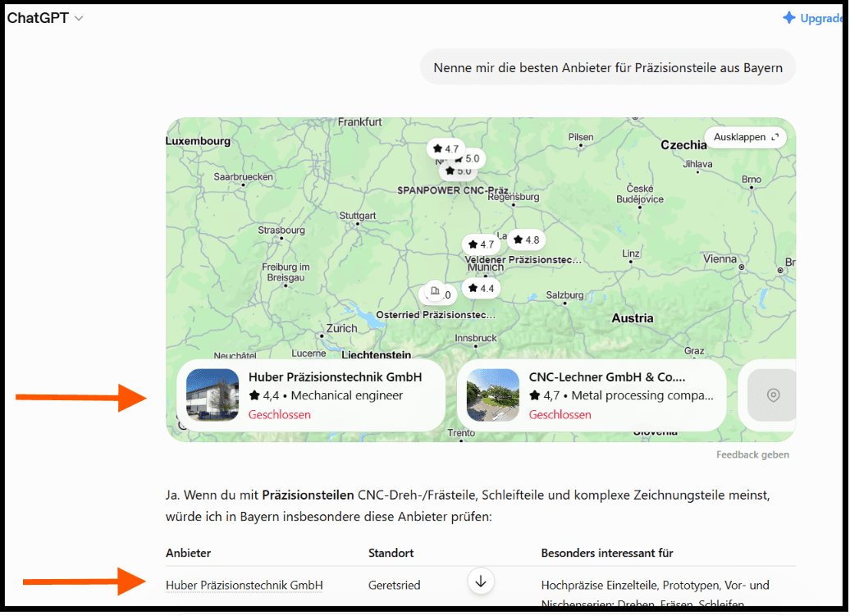Viewport: 850px width, 616px height.
Task: Click the 5.0 rating pin upper right
Action: point(469,158)
